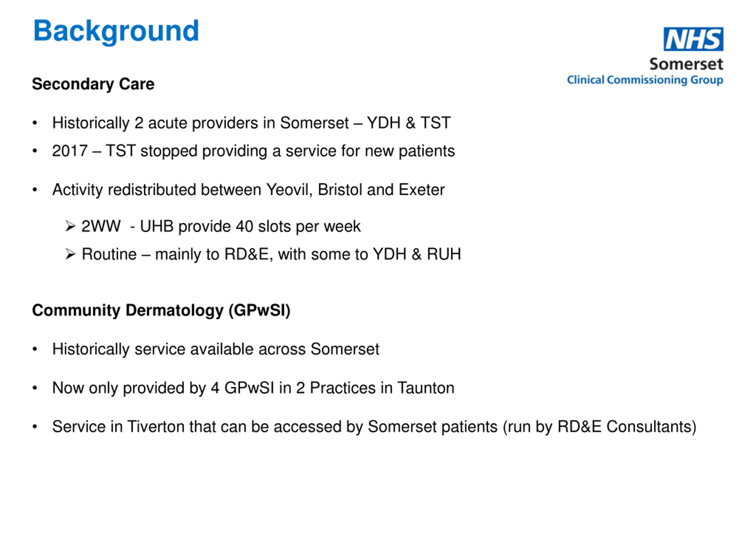
Task: Click the 'Historically 2 acute providers in Somerset' line
Action: coord(251,123)
